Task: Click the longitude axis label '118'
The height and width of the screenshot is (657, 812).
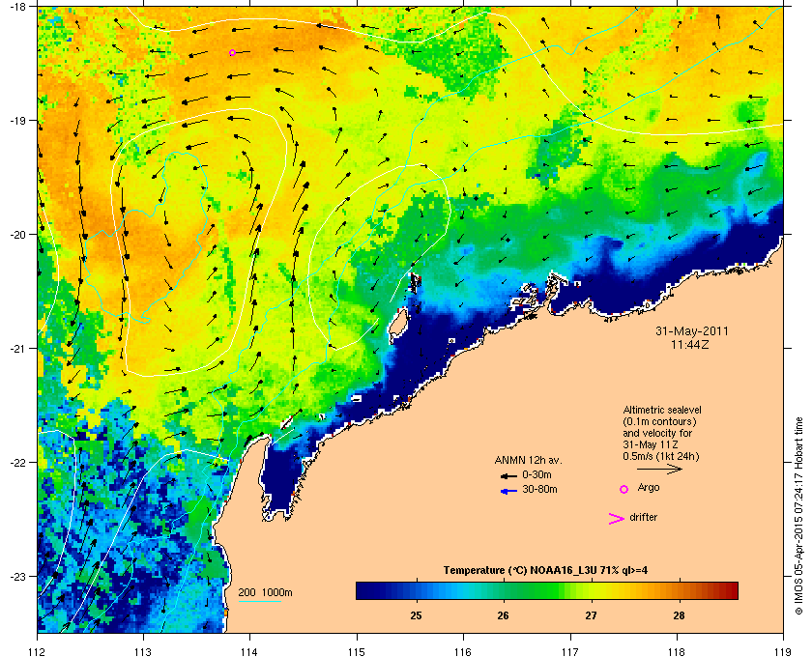Action: pos(677,652)
